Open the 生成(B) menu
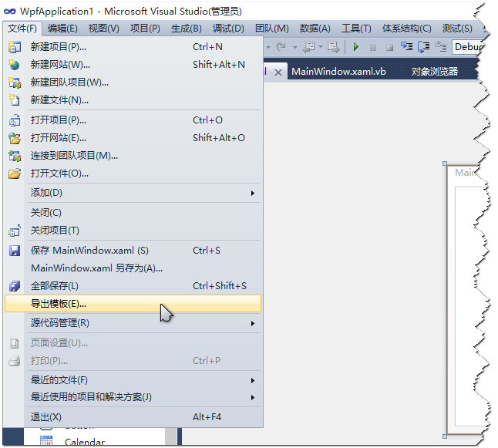498x448 pixels. [187, 29]
